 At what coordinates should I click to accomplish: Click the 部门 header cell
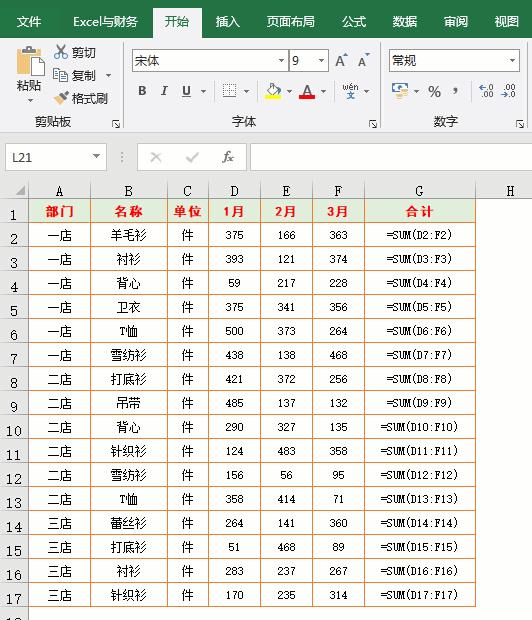click(x=60, y=211)
